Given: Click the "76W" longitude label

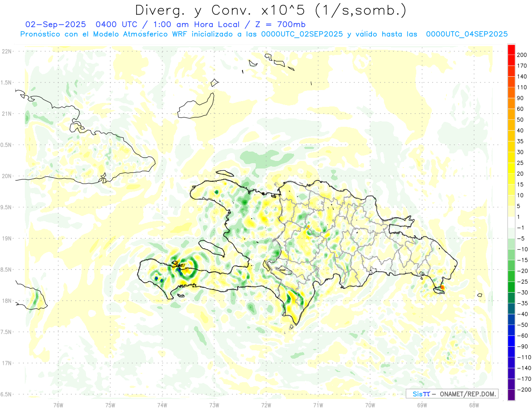Looking at the screenshot, I should point(58,405).
